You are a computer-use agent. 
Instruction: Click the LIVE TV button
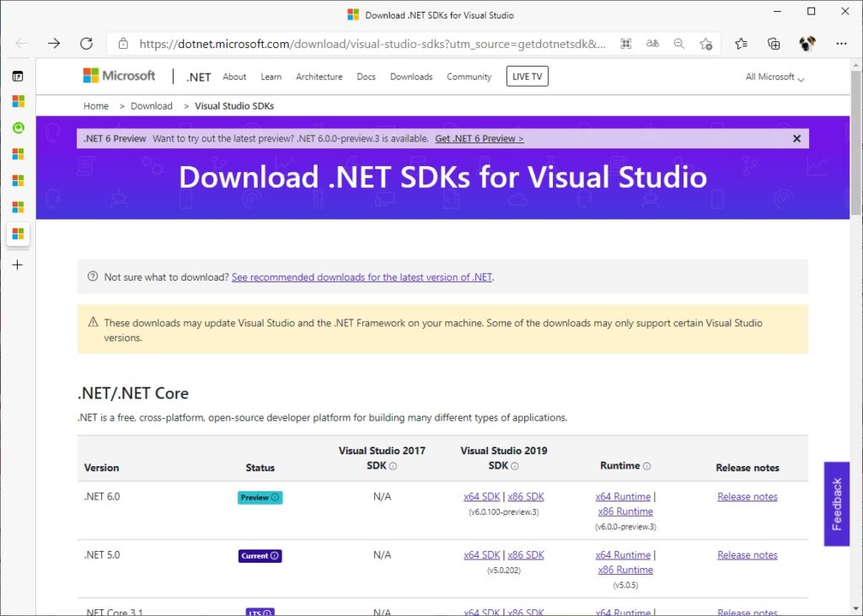pos(528,77)
